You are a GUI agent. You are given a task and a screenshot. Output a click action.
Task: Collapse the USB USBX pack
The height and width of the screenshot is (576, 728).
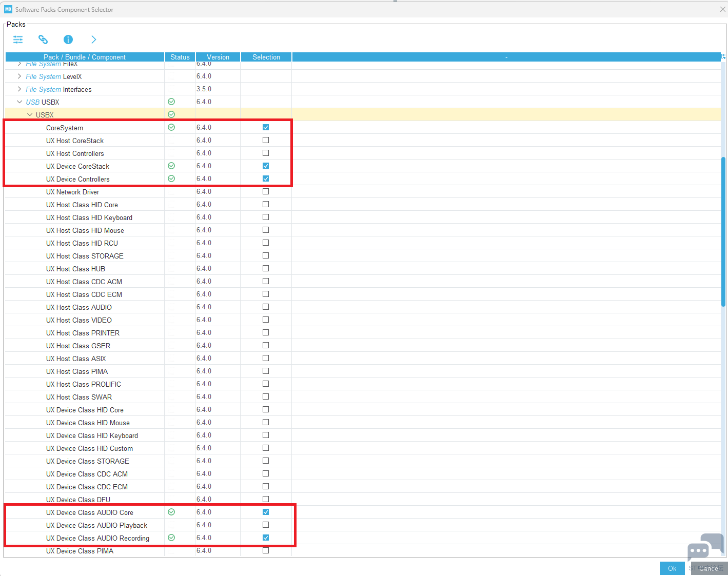pos(19,102)
